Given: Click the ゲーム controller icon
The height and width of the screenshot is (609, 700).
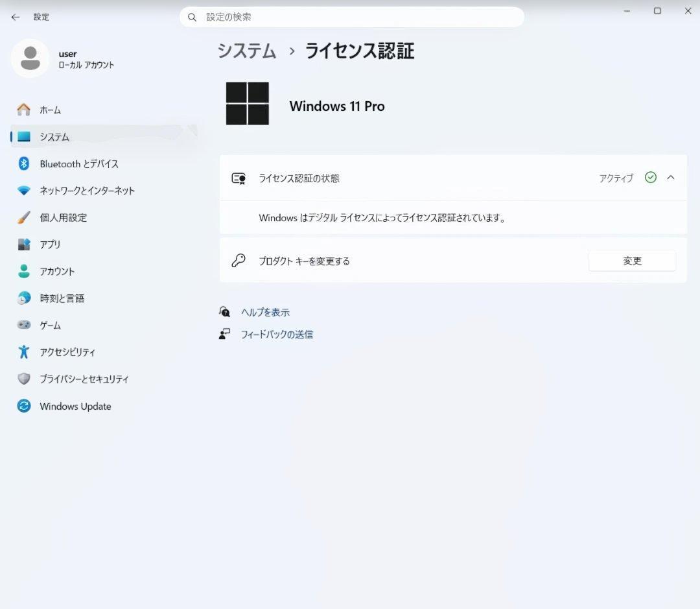Looking at the screenshot, I should click(x=22, y=325).
